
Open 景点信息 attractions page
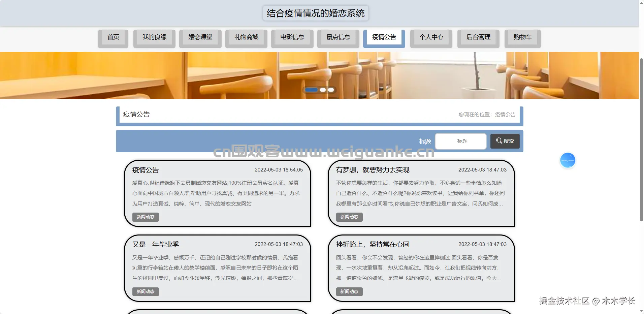pyautogui.click(x=338, y=37)
